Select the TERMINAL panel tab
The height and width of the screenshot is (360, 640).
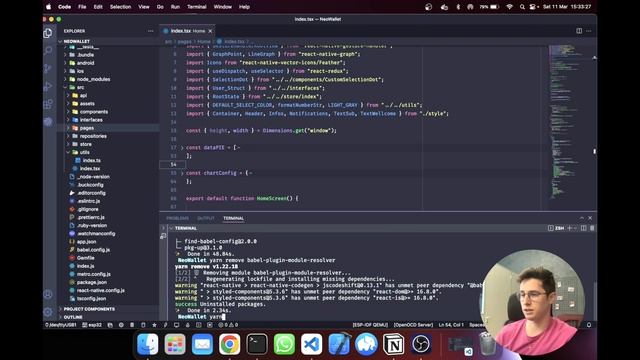[233, 218]
